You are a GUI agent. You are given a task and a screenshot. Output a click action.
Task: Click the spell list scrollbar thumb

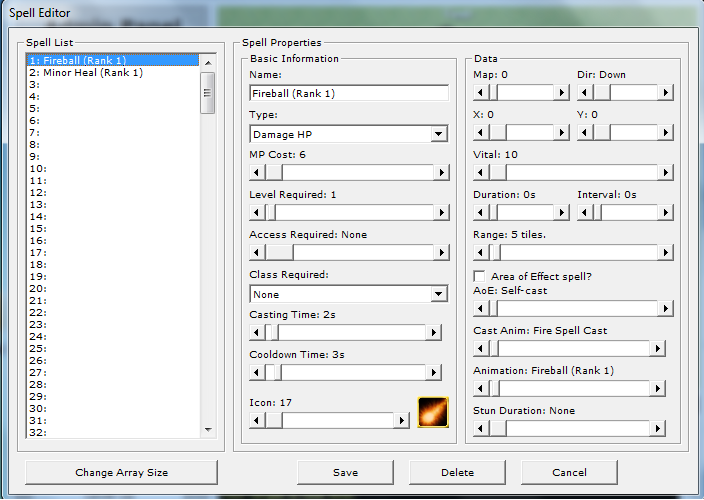[x=207, y=93]
